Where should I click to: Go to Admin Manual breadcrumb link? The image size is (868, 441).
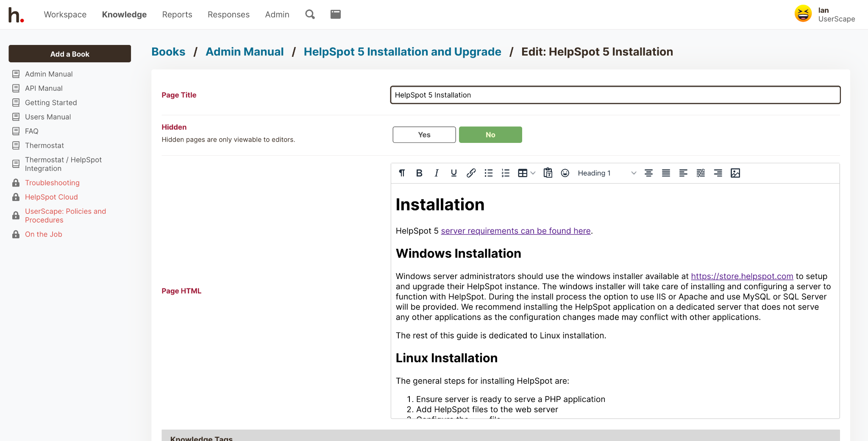pos(245,52)
